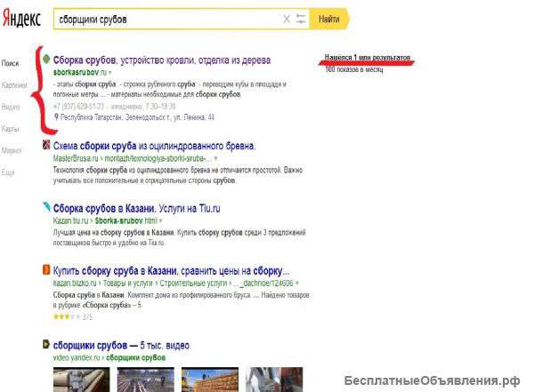Switch to the Картинки tab
534x392 pixels.
pyautogui.click(x=14, y=85)
